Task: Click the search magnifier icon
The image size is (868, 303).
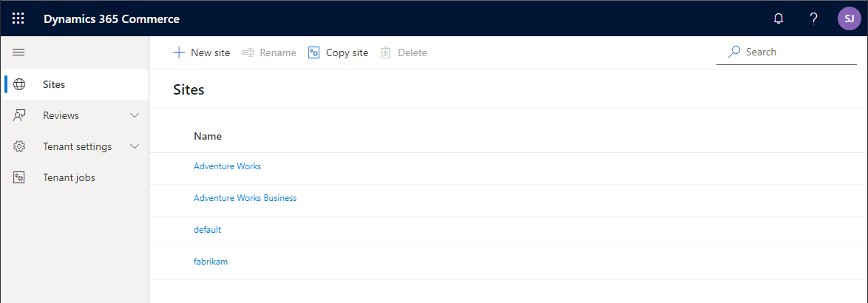Action: [734, 52]
